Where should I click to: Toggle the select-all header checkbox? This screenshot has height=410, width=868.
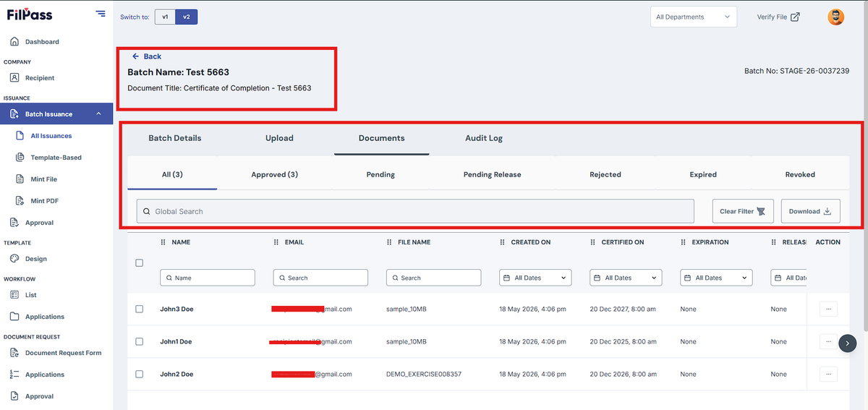click(x=140, y=263)
